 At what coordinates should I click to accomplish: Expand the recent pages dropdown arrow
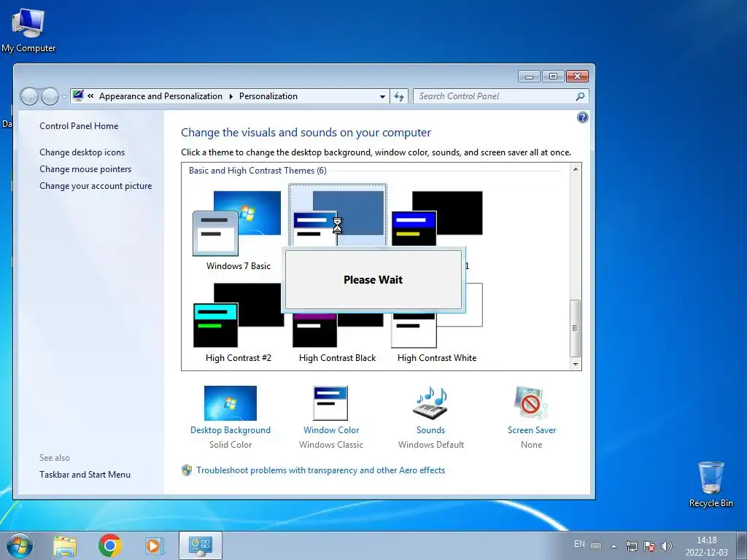point(64,97)
